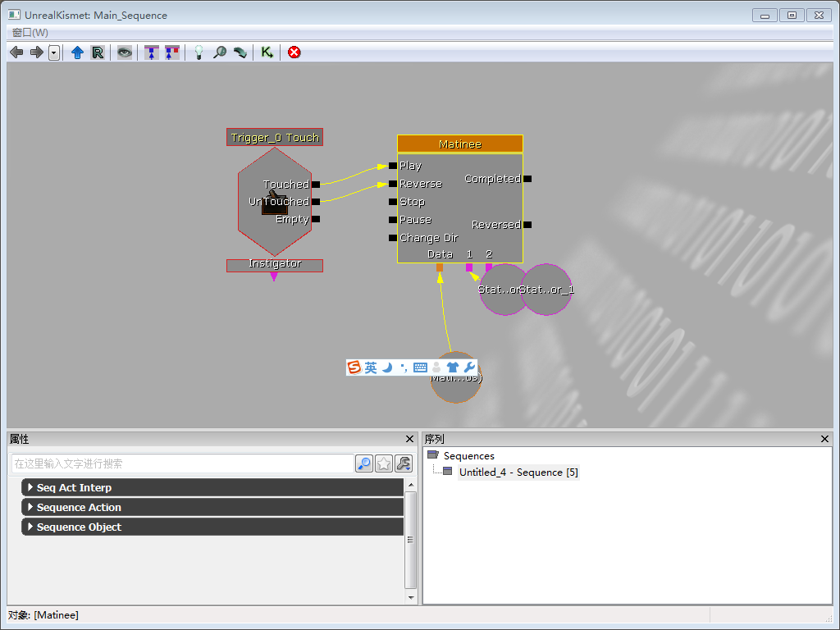The width and height of the screenshot is (840, 630).
Task: Click the green K Kismet icon
Action: pyautogui.click(x=267, y=52)
